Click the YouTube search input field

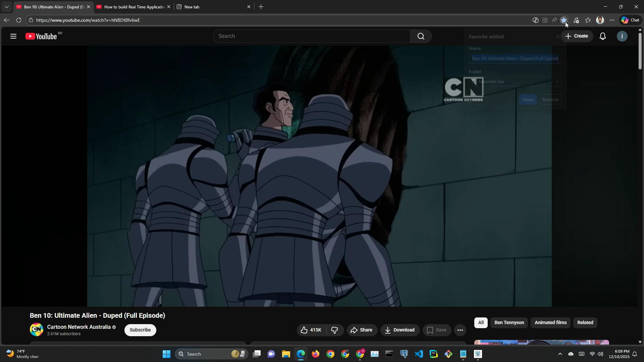point(311,36)
